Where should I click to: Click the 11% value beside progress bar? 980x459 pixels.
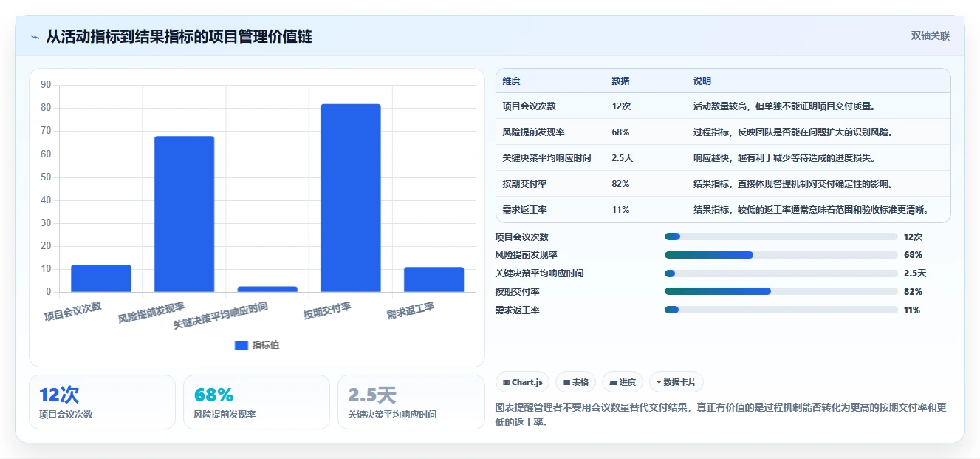pos(912,310)
